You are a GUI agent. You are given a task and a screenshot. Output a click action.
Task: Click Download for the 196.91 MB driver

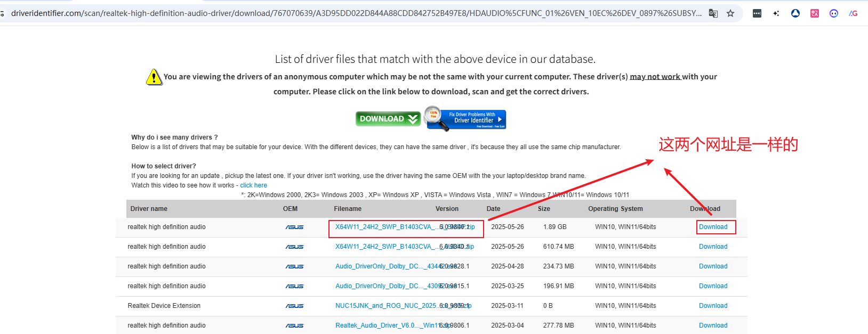[713, 286]
